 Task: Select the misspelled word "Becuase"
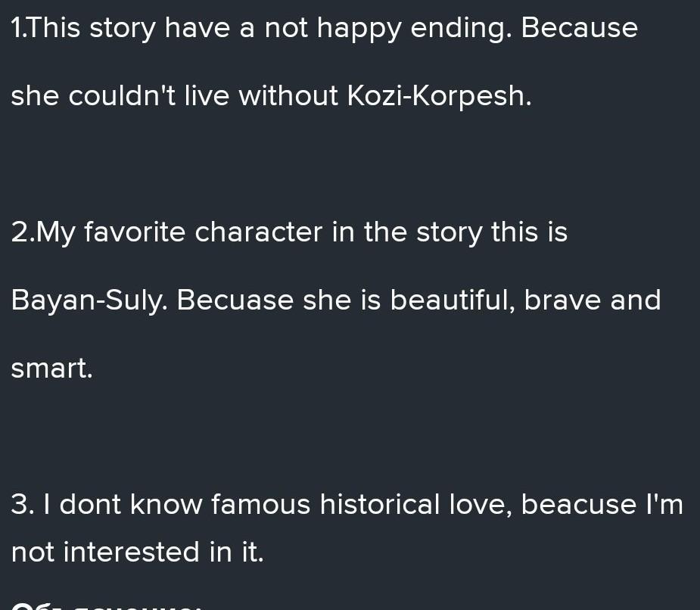point(235,300)
